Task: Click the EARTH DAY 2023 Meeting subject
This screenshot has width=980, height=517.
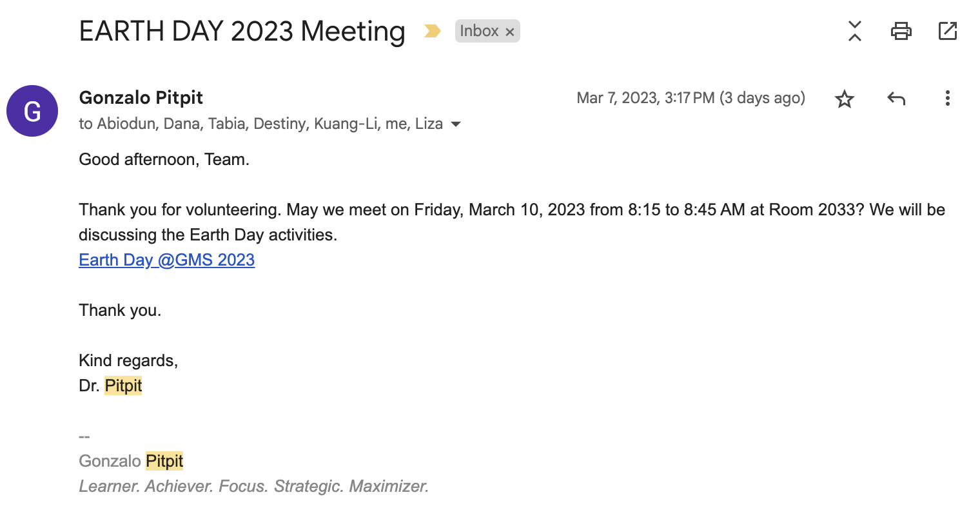Action: click(x=242, y=31)
